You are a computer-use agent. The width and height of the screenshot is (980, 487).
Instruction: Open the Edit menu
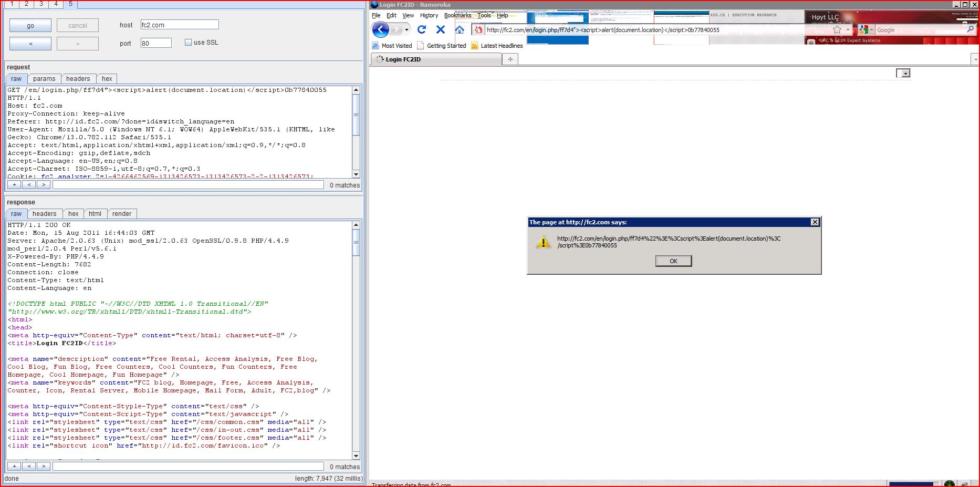click(x=391, y=15)
